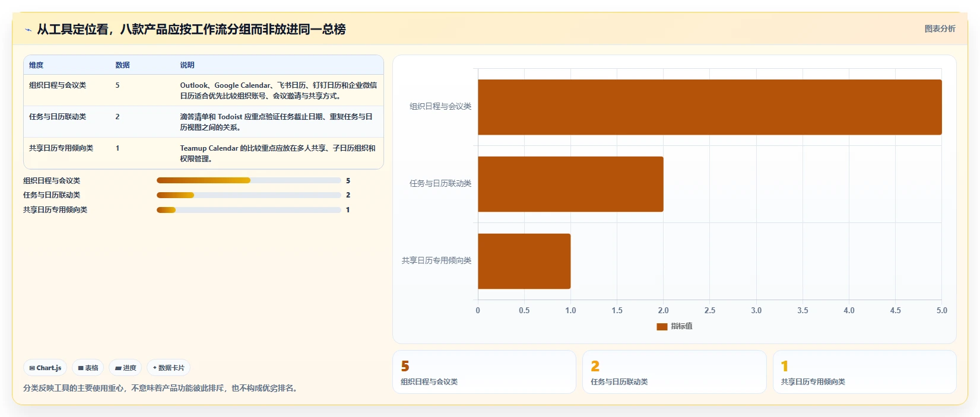Viewport: 980px width, 417px height.
Task: Select table cell 任务与日历联动类
Action: pyautogui.click(x=58, y=117)
